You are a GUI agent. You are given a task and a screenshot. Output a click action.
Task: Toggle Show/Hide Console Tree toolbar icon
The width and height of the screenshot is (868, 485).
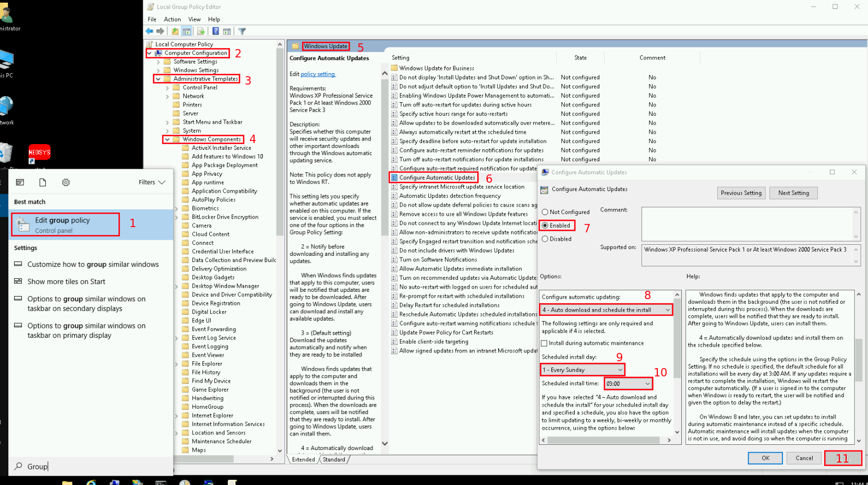point(186,31)
